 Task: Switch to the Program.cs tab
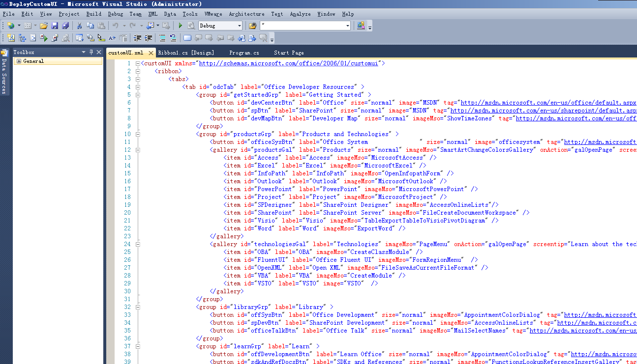(x=244, y=53)
